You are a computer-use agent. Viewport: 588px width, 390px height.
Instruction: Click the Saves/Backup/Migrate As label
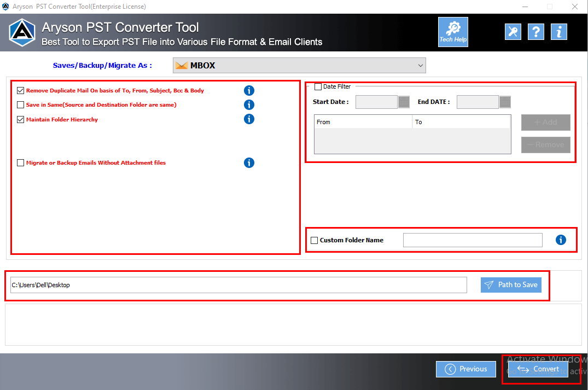[102, 65]
